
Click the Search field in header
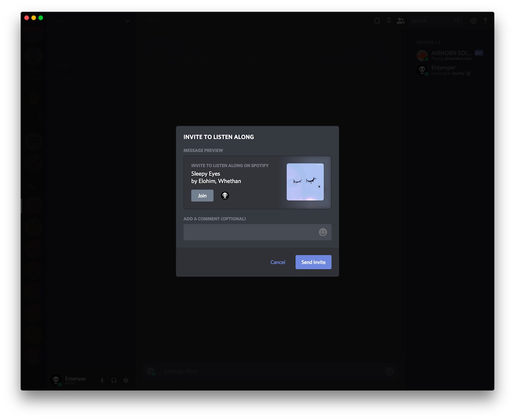pyautogui.click(x=436, y=21)
